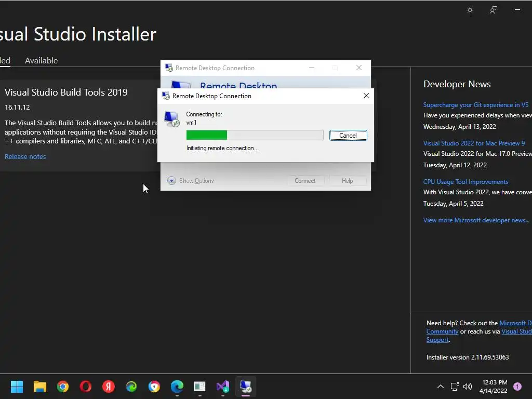Launch Opera browser from the taskbar
The height and width of the screenshot is (399, 532).
click(86, 387)
